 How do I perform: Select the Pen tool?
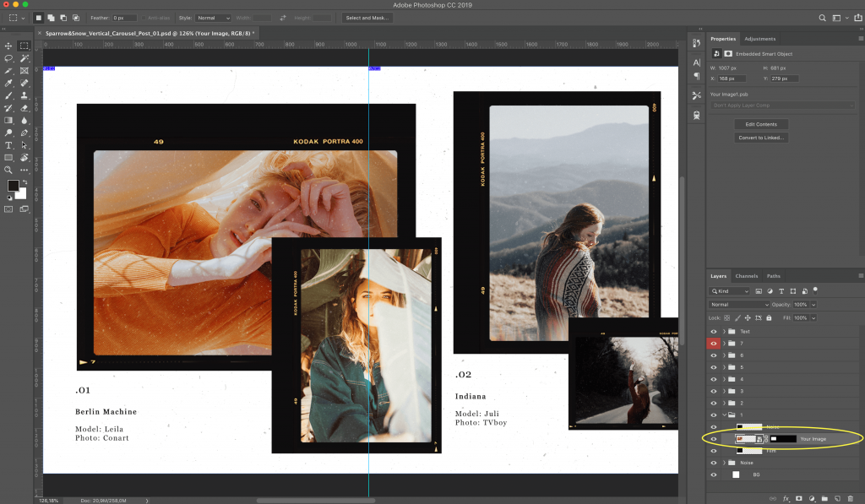[24, 133]
